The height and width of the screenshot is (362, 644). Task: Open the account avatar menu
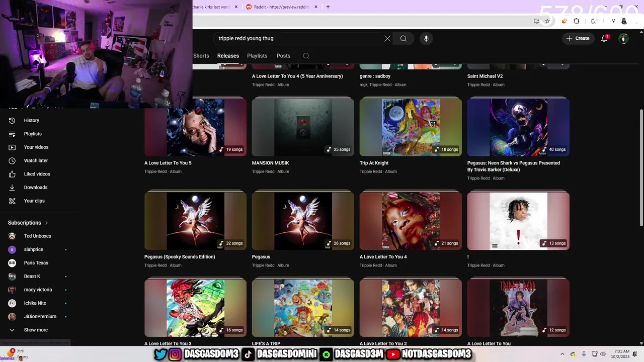(x=624, y=38)
